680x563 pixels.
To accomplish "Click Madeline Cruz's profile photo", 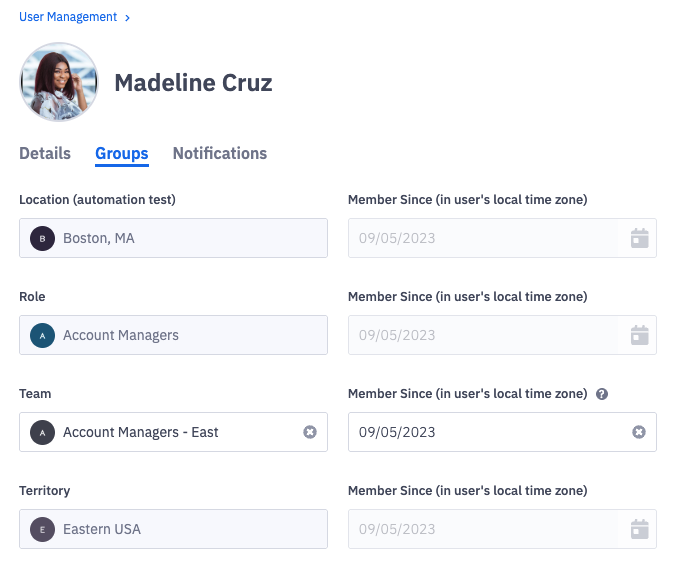I will click(59, 82).
